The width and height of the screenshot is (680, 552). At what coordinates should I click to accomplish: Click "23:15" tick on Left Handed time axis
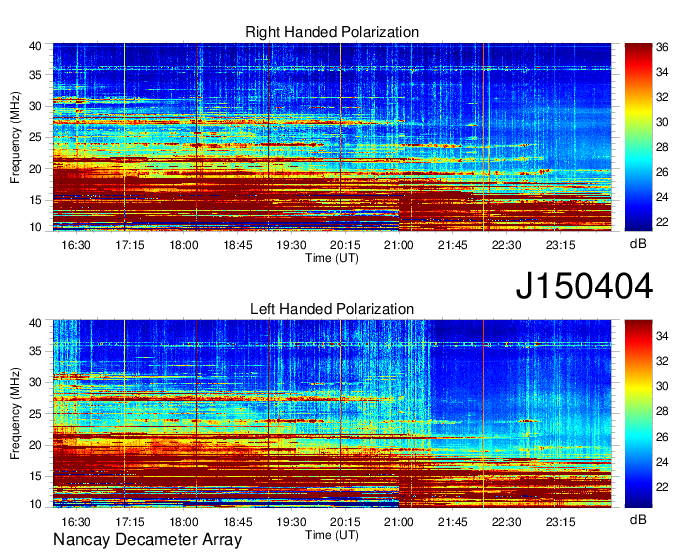[560, 521]
